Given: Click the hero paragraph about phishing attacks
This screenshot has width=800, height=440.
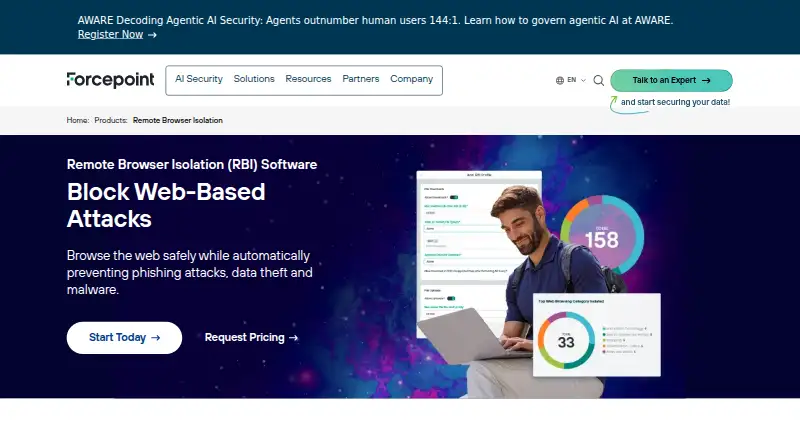Looking at the screenshot, I should coord(190,273).
